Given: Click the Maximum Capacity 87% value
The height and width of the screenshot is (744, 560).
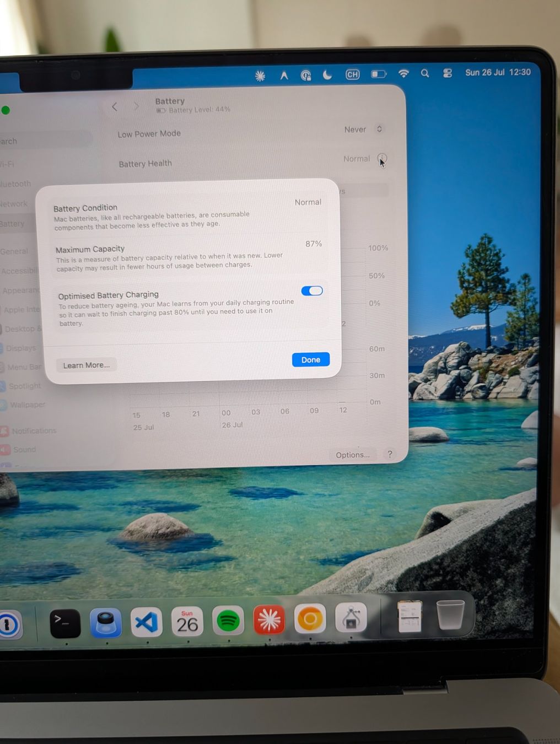Looking at the screenshot, I should [314, 244].
